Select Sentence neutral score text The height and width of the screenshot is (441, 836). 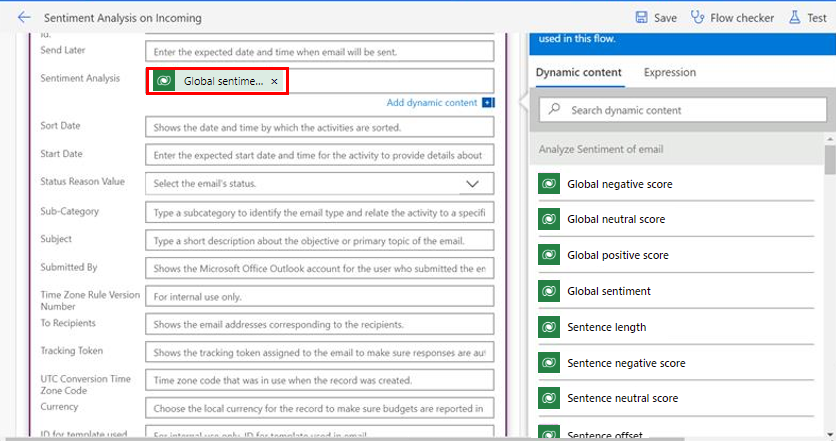click(x=622, y=398)
